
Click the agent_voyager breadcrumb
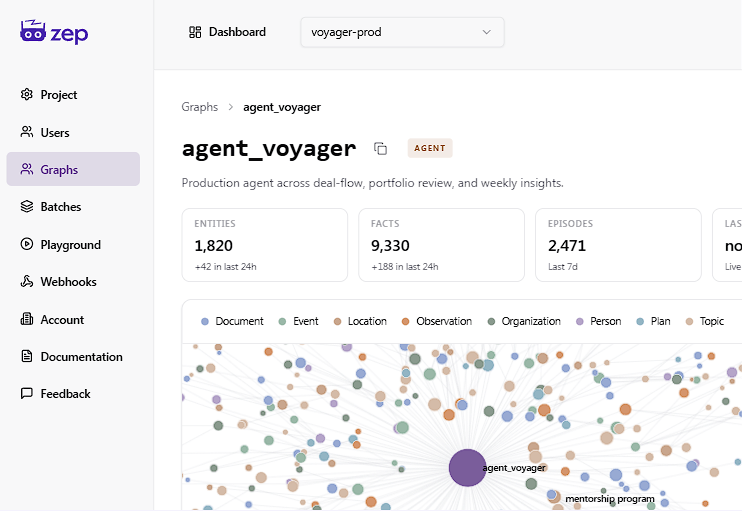click(x=282, y=107)
